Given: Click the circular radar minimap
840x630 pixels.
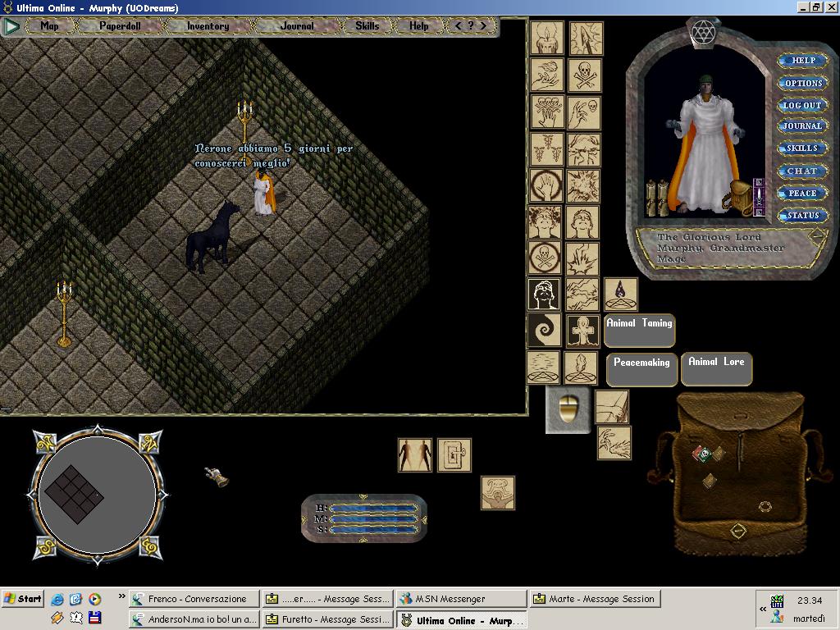Looking at the screenshot, I should [97, 495].
